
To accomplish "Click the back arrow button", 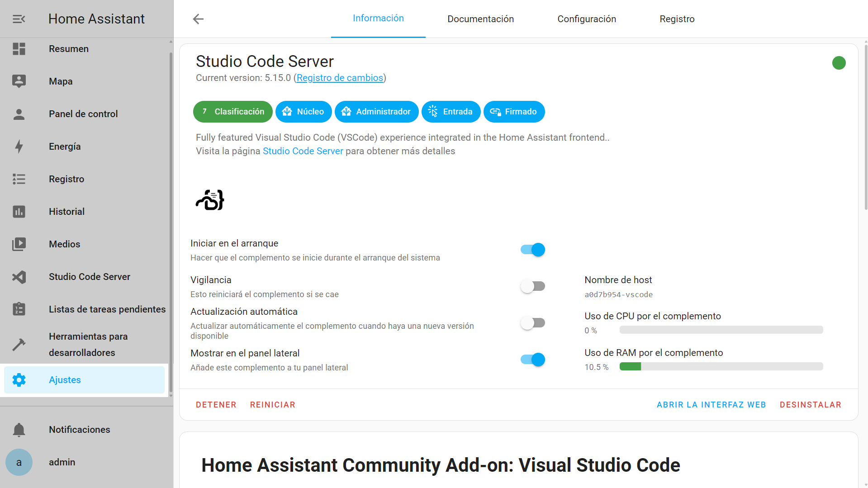I will tap(198, 19).
